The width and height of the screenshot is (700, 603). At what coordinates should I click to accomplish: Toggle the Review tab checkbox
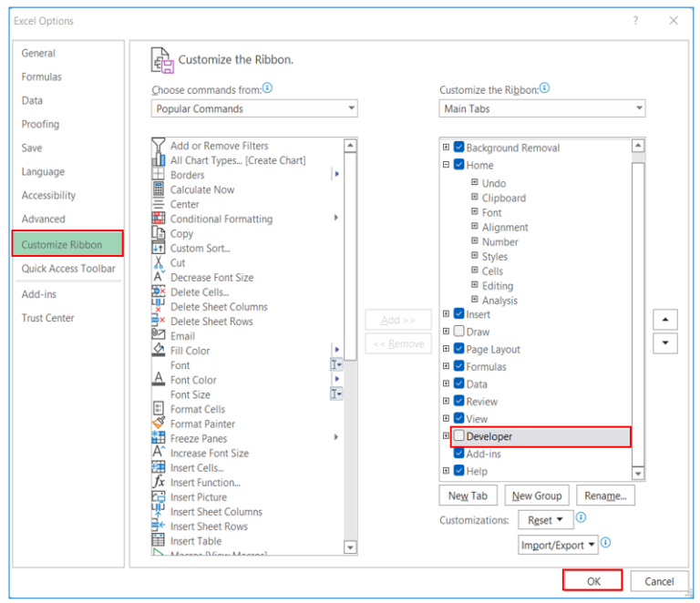coord(459,401)
